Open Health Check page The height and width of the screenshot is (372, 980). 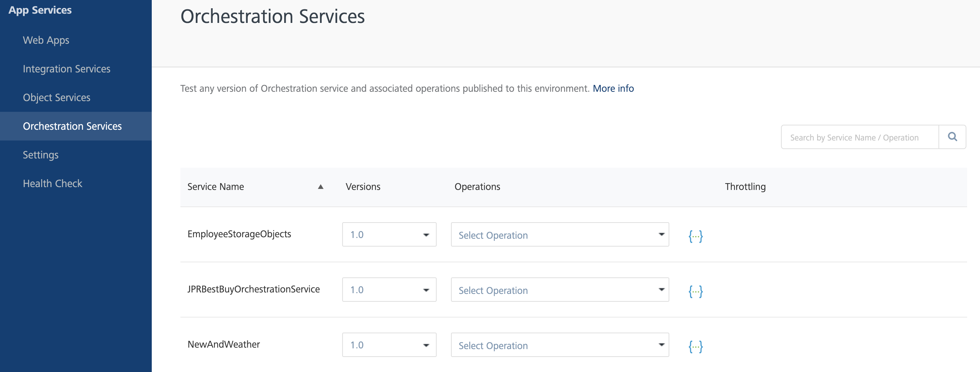[x=53, y=183]
